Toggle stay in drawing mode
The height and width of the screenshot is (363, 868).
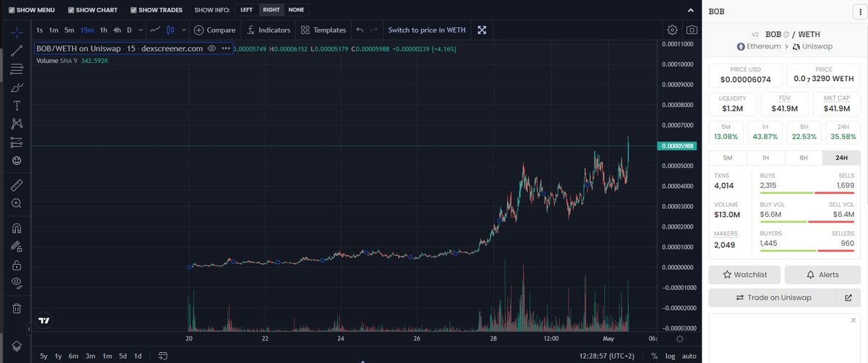tap(17, 247)
